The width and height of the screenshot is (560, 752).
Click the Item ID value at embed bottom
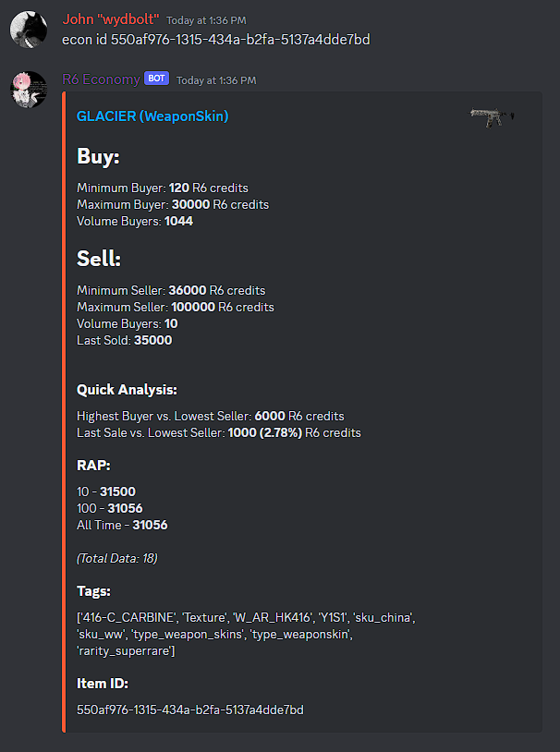click(x=190, y=710)
